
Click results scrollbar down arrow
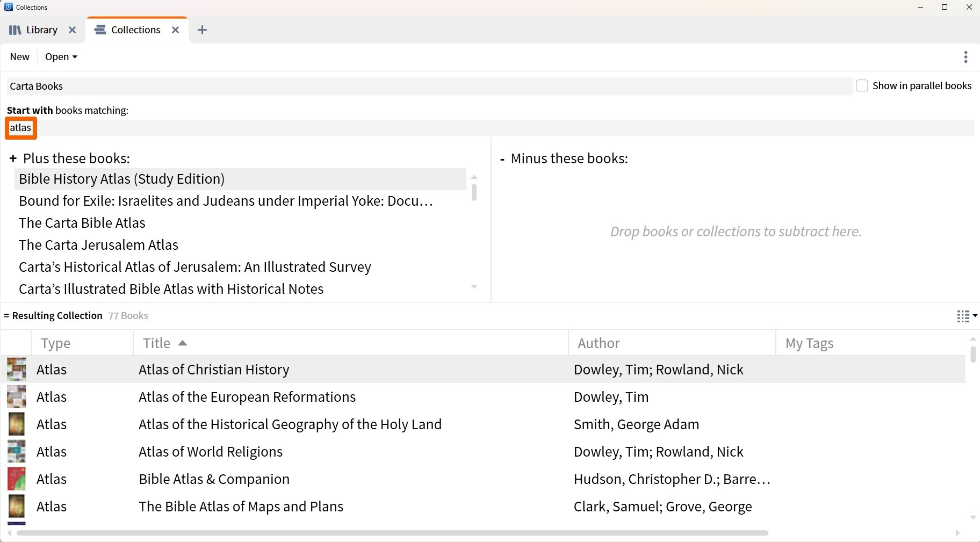click(973, 518)
